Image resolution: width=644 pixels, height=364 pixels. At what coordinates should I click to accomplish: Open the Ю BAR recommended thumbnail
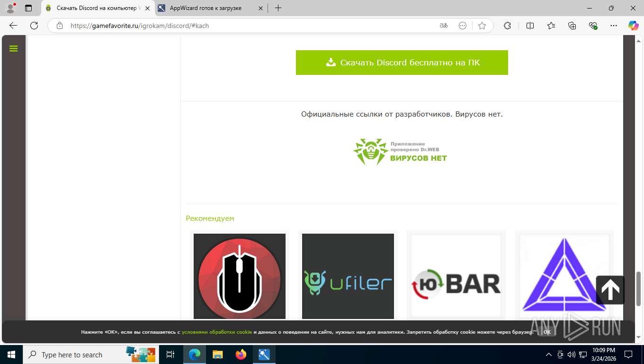point(456,276)
